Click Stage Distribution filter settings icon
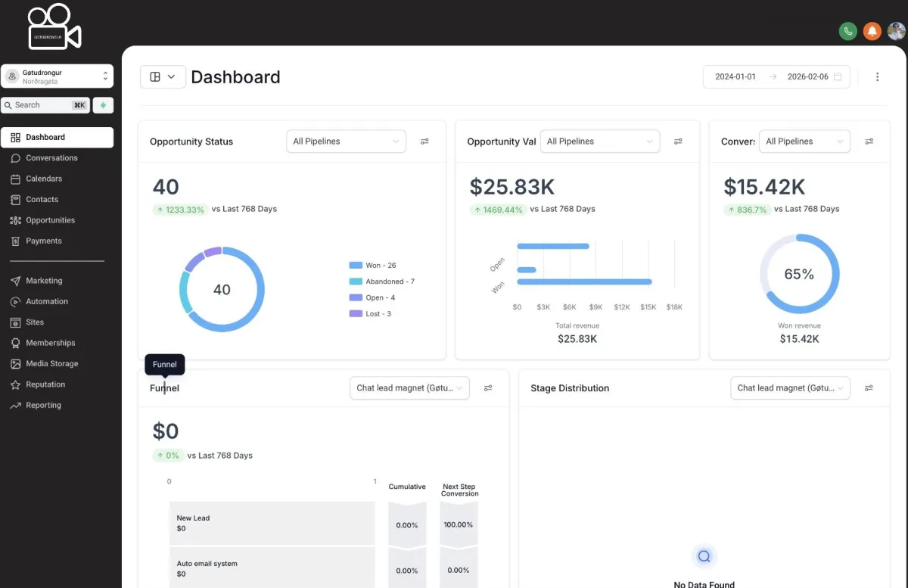 pos(869,388)
